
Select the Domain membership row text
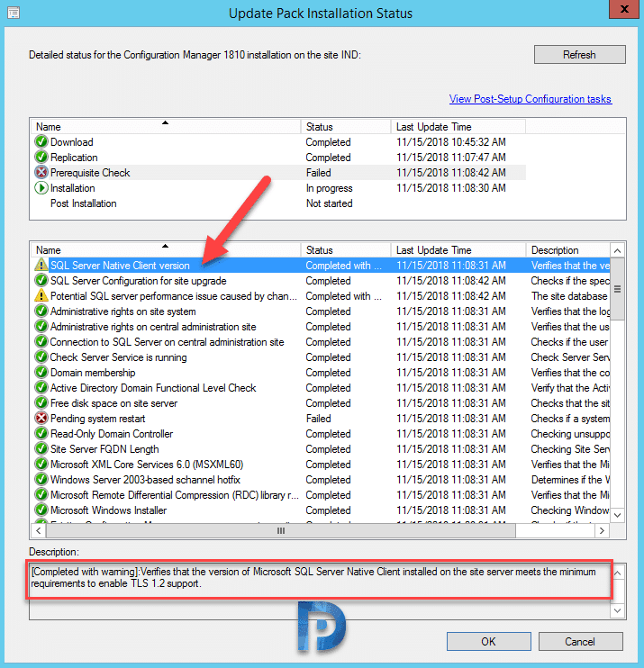[x=93, y=373]
